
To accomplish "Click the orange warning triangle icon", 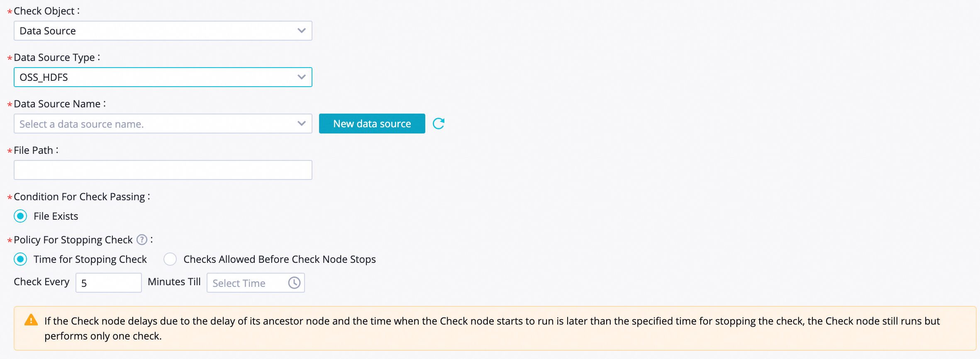I will (31, 320).
